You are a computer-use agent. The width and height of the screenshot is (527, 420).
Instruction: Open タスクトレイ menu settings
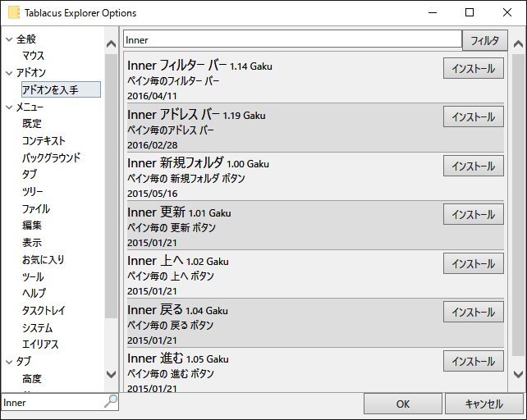click(x=44, y=310)
